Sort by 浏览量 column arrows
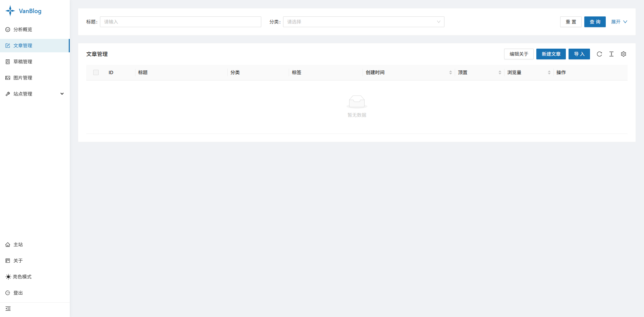 [549, 72]
